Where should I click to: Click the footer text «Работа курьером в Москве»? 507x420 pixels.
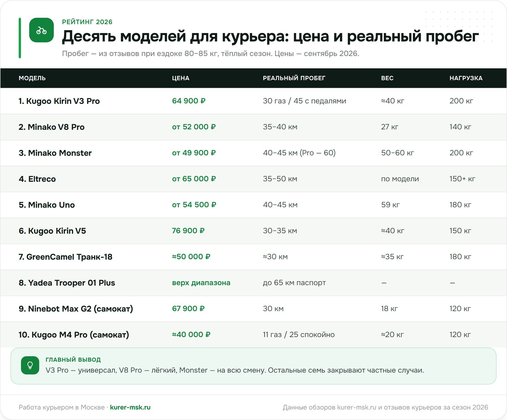click(x=62, y=407)
